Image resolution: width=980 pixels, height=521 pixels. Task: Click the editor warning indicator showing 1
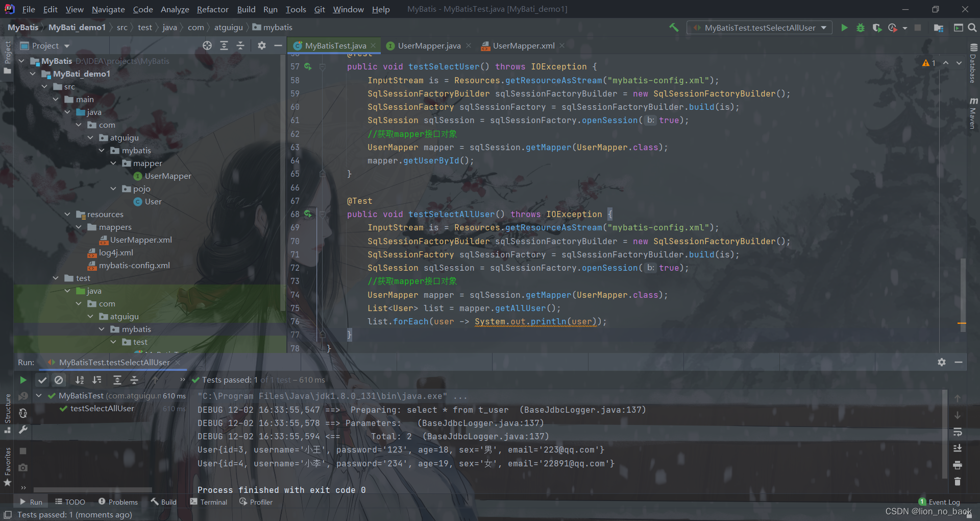click(x=929, y=63)
